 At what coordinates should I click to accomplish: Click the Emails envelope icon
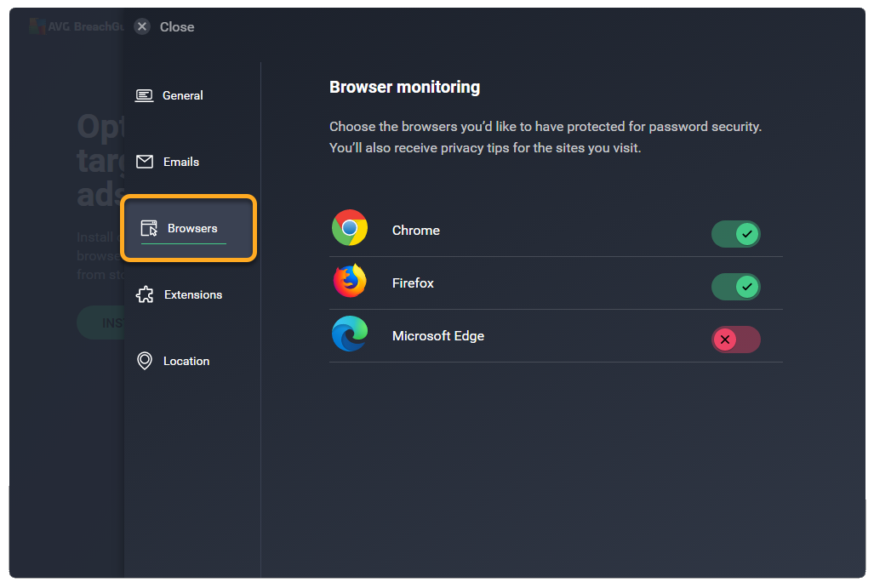(145, 162)
